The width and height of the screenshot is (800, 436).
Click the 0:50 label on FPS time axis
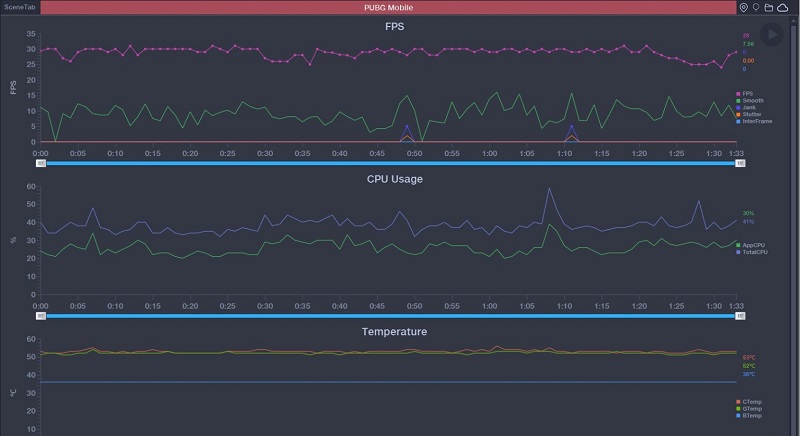click(414, 153)
